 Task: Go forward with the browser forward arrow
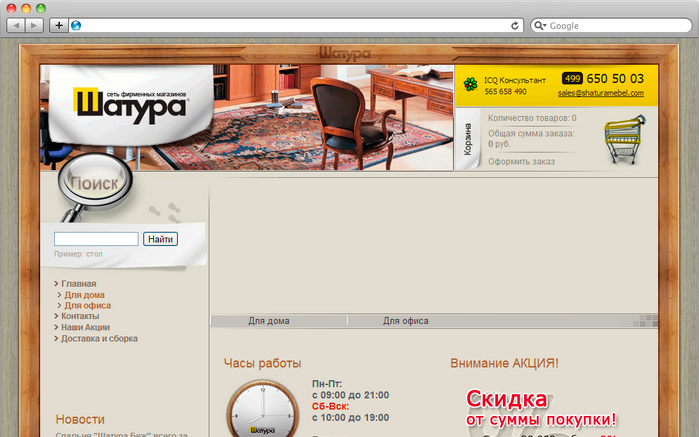[34, 25]
